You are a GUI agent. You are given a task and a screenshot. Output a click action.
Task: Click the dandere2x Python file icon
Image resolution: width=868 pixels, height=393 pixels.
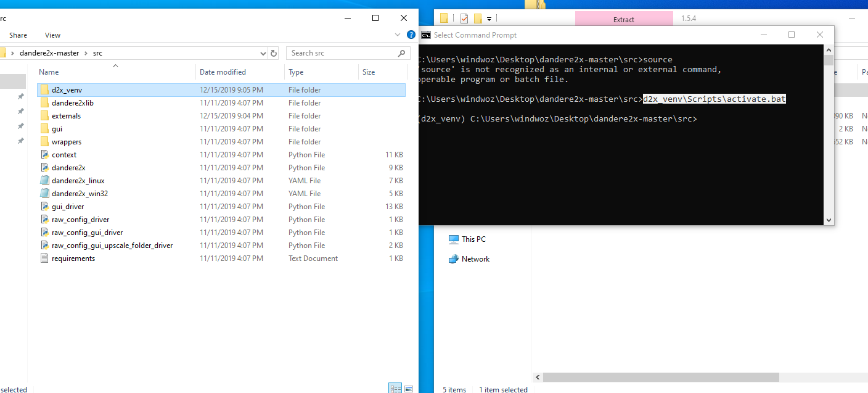click(x=45, y=167)
